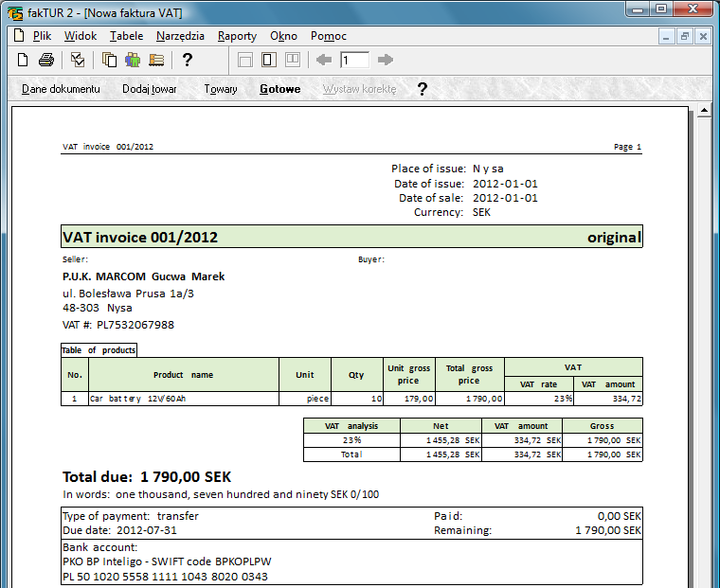Open the Widok menu
Screen dimensions: 720x588
[x=81, y=36]
